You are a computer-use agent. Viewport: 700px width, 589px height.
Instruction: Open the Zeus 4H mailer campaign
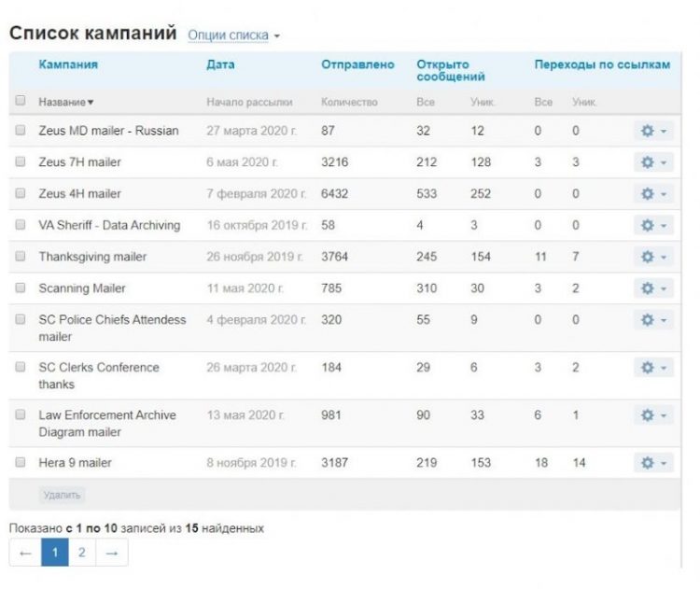(x=79, y=194)
